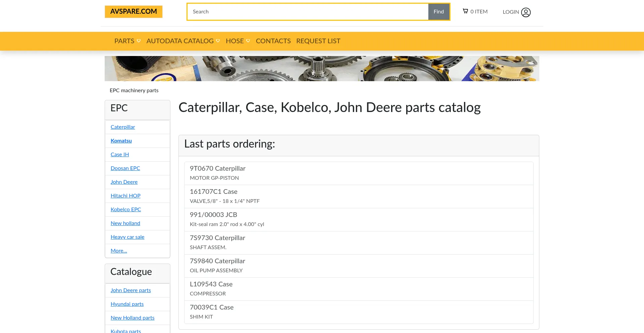Select the 161707C1 Case part row
This screenshot has height=333, width=644.
click(359, 197)
